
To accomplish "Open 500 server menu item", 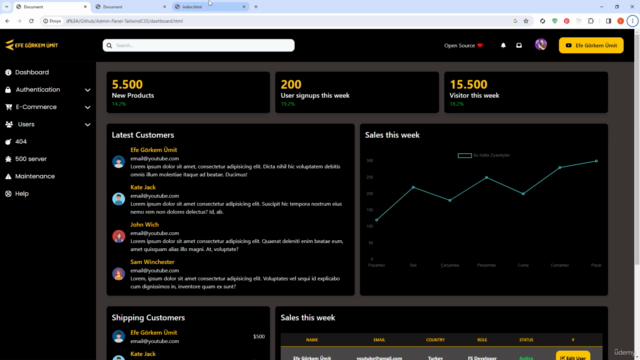I will click(x=31, y=159).
